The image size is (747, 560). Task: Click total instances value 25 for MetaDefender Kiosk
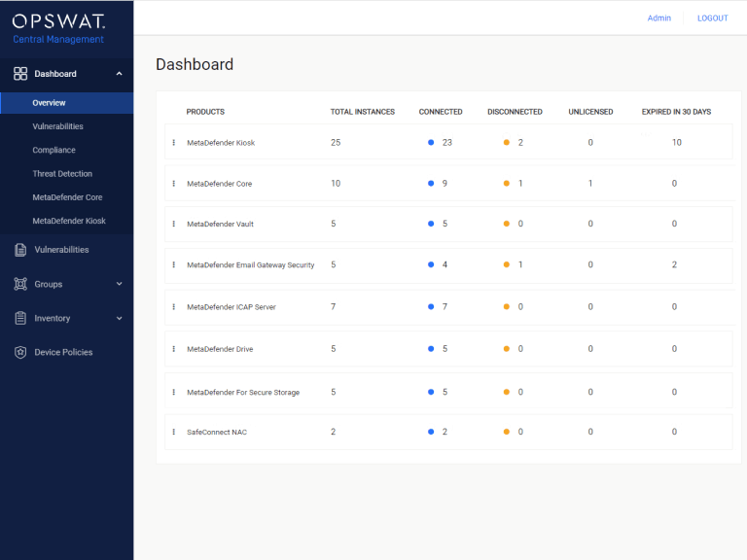(336, 142)
